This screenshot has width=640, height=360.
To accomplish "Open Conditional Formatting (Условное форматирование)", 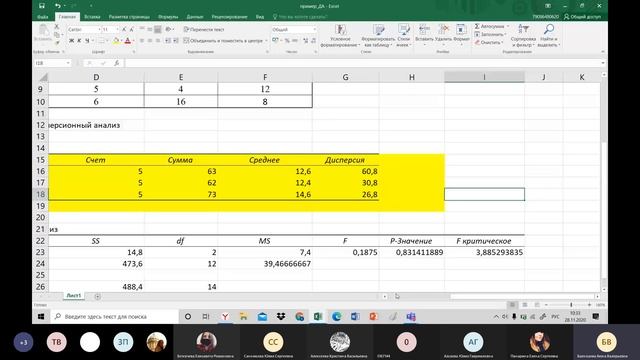I will 340,35.
